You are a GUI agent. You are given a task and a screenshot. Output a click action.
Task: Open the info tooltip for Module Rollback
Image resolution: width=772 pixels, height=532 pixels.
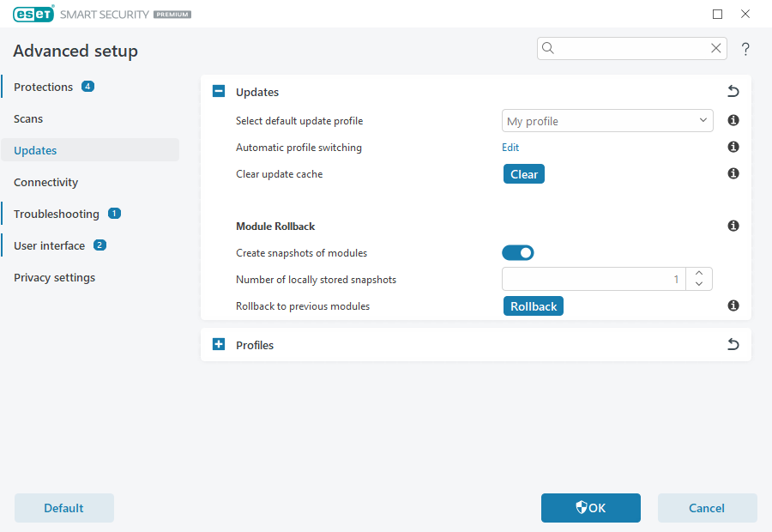click(733, 226)
